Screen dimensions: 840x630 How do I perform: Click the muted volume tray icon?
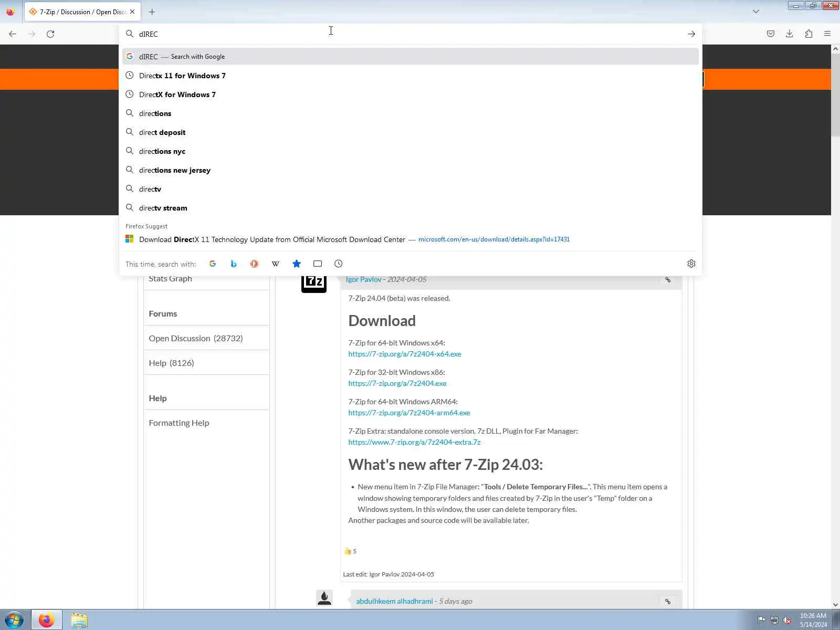[x=787, y=620]
